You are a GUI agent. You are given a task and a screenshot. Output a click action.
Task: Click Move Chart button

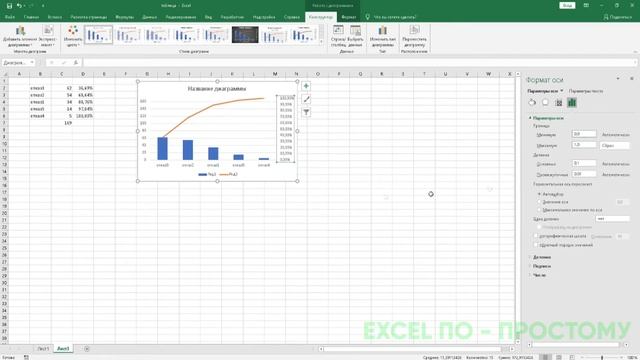414,36
